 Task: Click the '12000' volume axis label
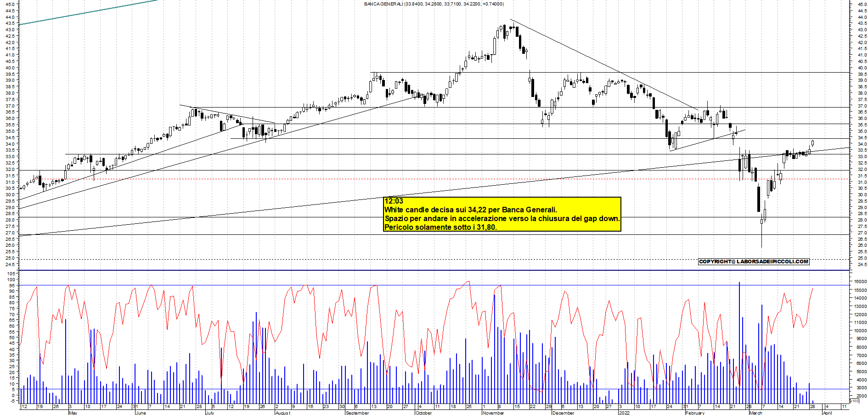coord(861,314)
